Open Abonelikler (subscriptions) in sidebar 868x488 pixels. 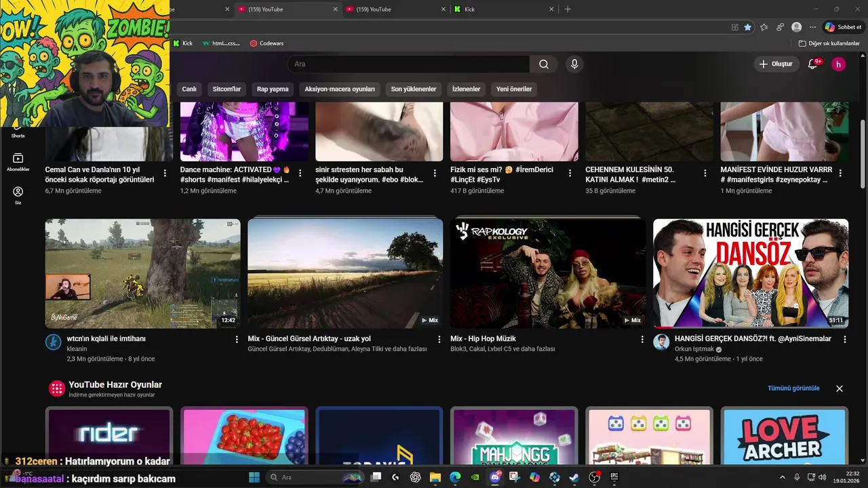(18, 162)
